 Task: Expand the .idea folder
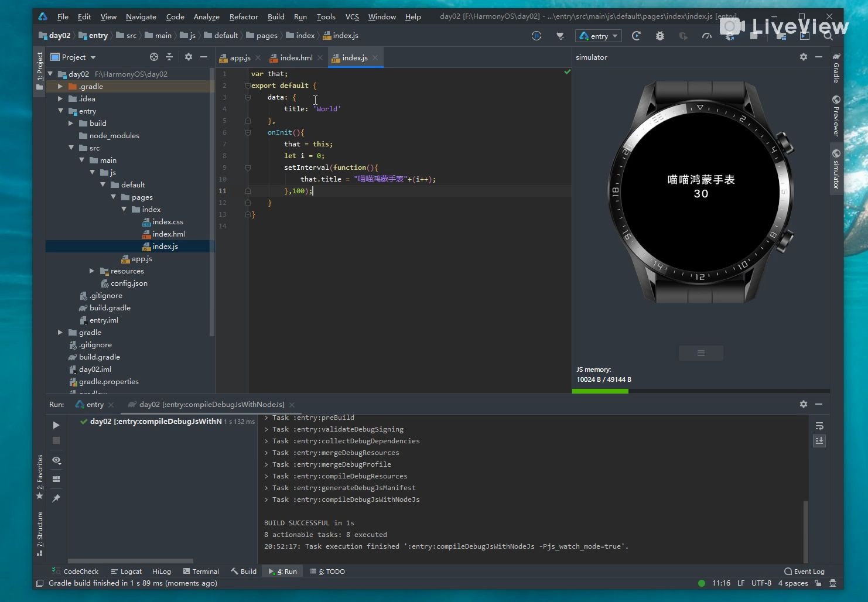point(60,98)
